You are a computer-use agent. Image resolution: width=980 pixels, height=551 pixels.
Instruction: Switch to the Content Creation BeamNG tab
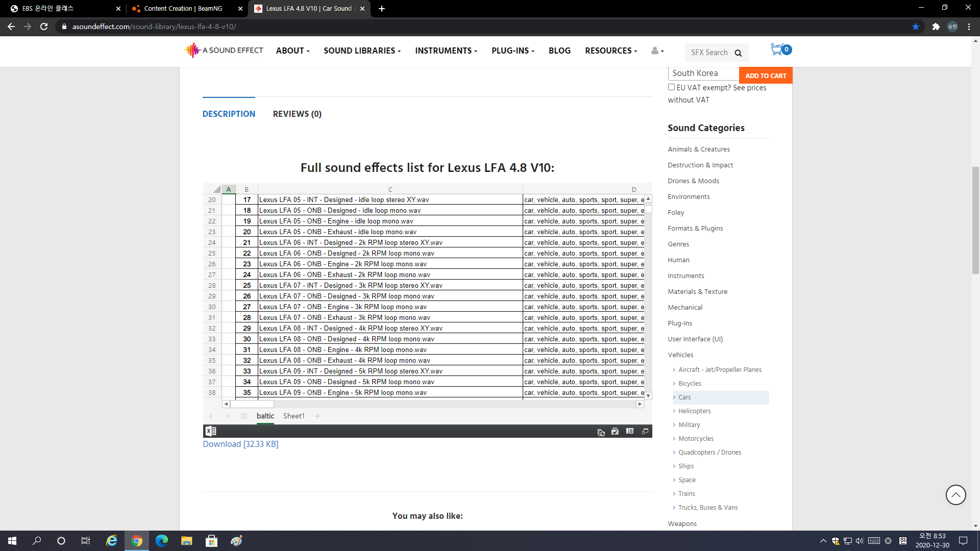coord(187,9)
